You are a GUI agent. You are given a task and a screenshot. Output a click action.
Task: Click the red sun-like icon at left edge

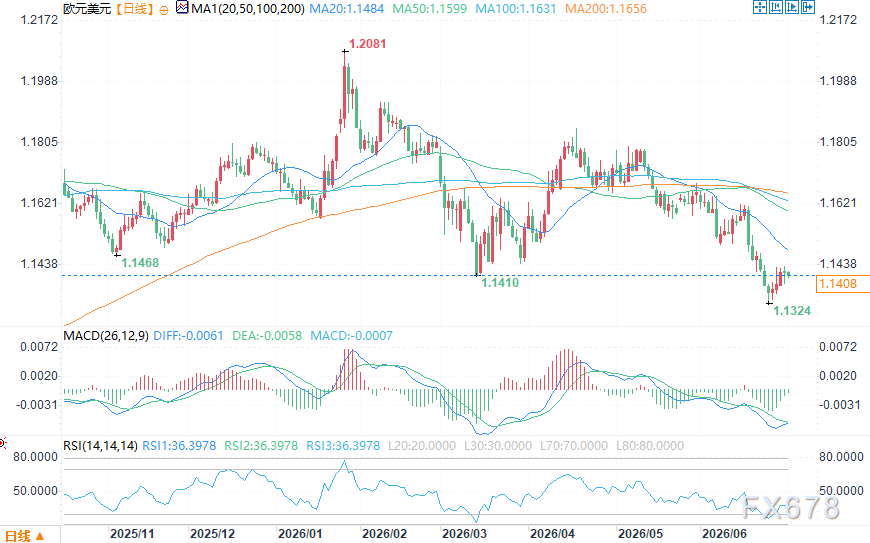pyautogui.click(x=2, y=443)
